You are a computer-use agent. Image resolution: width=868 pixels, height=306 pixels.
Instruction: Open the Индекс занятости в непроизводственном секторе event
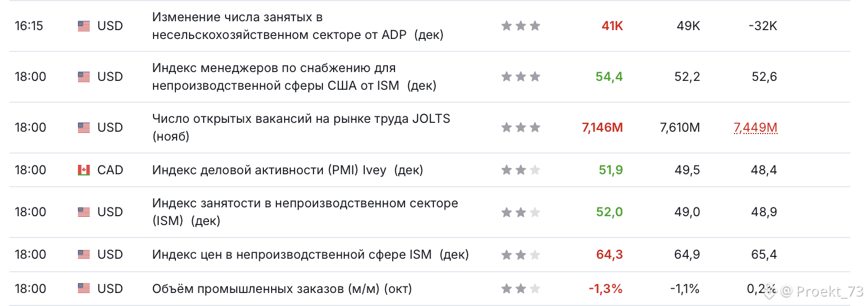[x=305, y=204]
